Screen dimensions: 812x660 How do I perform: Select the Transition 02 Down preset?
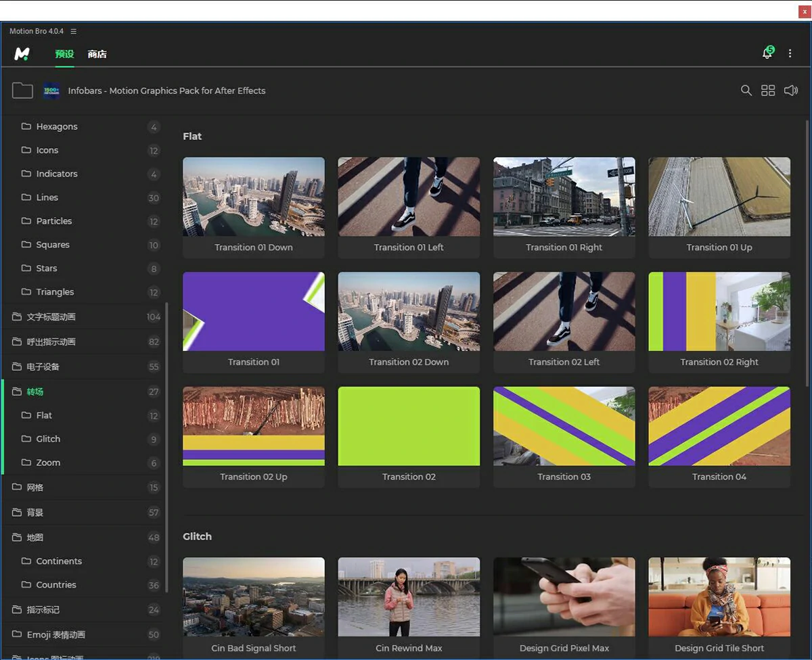coord(409,323)
